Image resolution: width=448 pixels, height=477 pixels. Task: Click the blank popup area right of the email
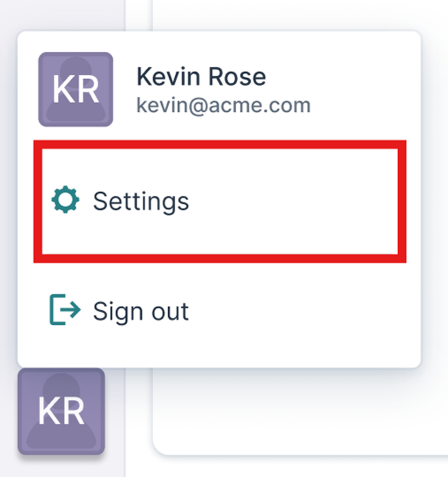click(x=364, y=105)
